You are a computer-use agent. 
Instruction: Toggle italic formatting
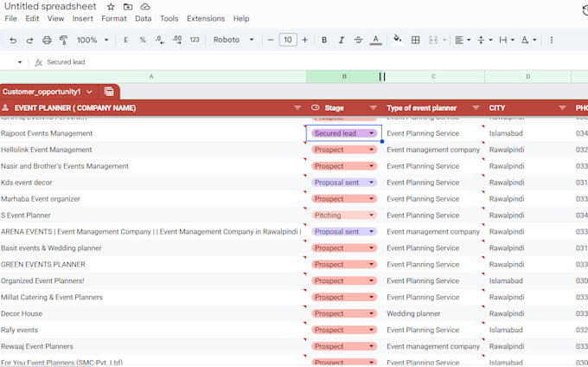click(x=342, y=40)
